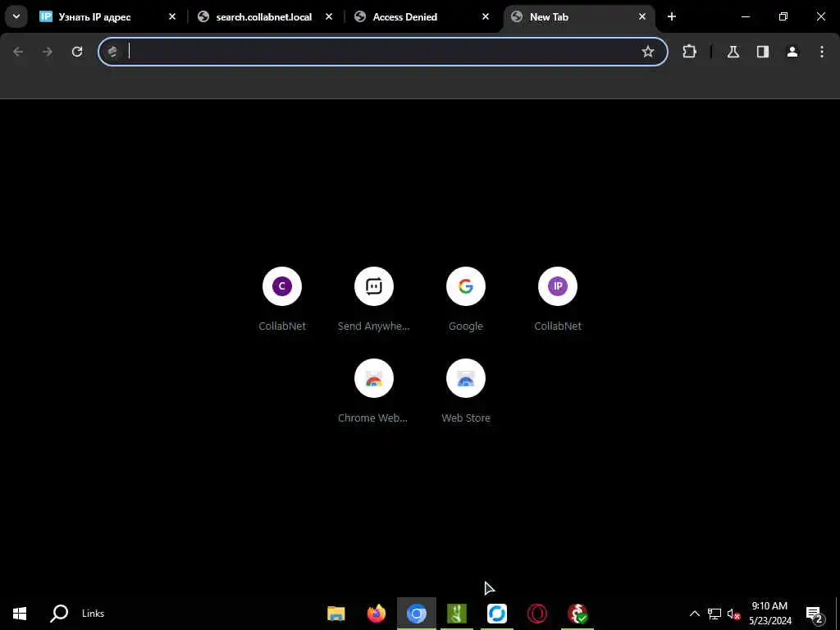Click the site info icon in address bar
Image resolution: width=840 pixels, height=630 pixels.
click(x=113, y=52)
